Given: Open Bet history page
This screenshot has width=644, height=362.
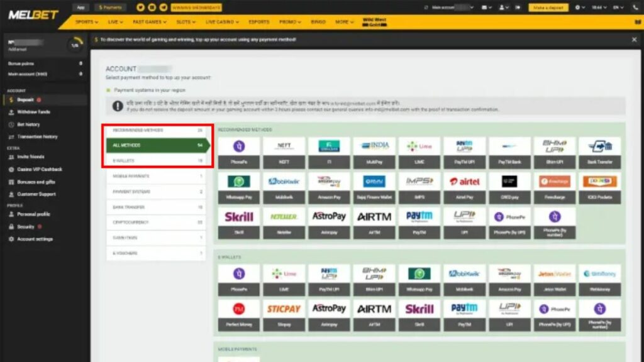Looking at the screenshot, I should click(28, 124).
